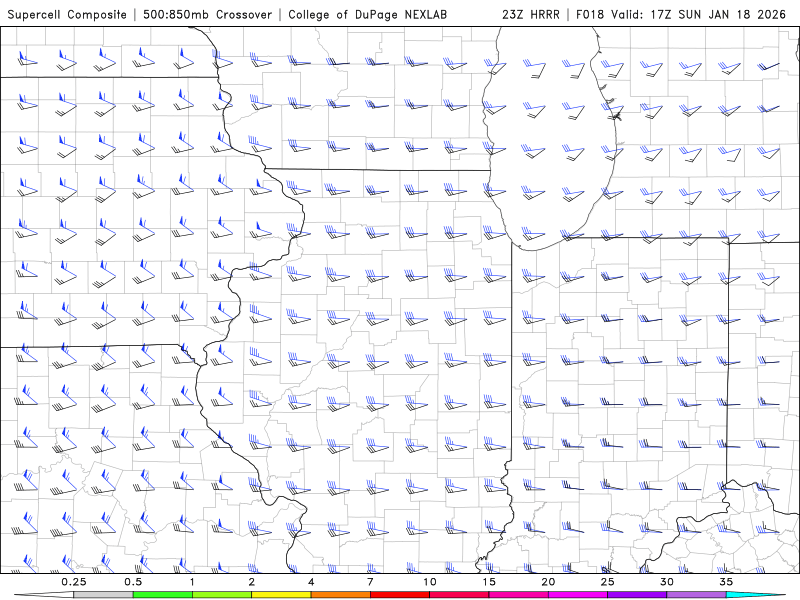Click the "500:850mb Crossover" header text

207,14
